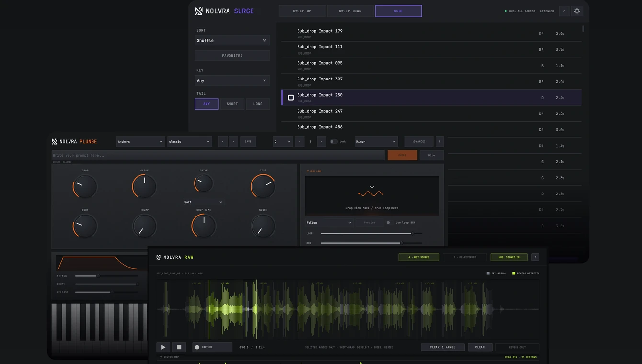Open the Advanced panel in Plunge
Screen dimensions: 642x364
(419, 141)
